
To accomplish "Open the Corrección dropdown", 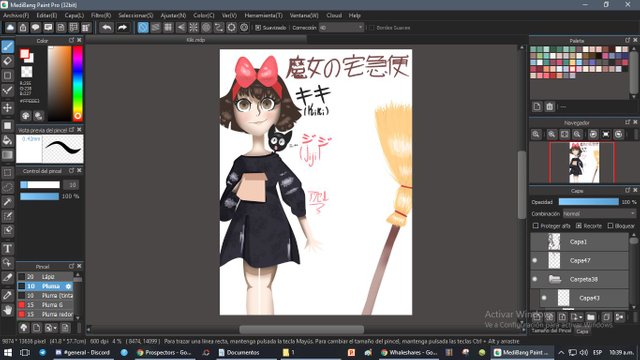I will tap(341, 28).
